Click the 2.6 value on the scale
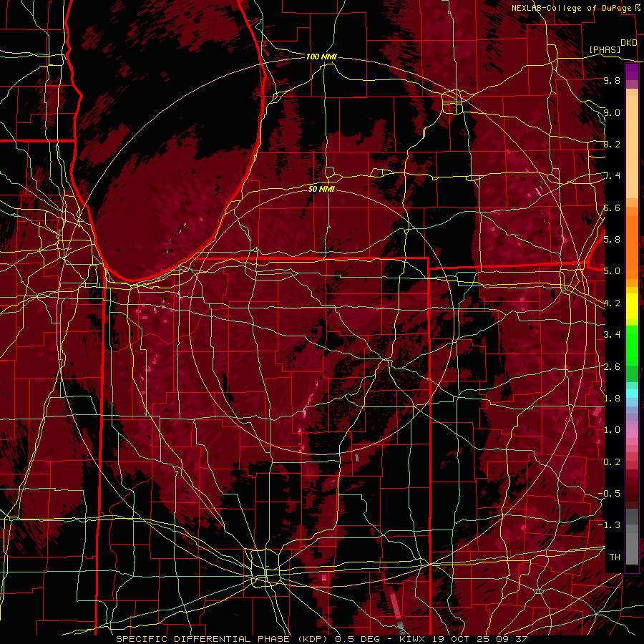 [x=612, y=367]
